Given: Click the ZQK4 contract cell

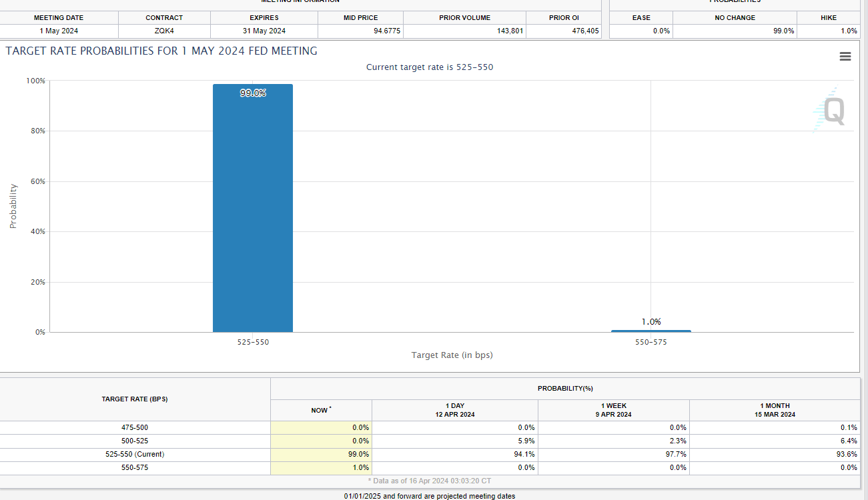Looking at the screenshot, I should tap(164, 31).
